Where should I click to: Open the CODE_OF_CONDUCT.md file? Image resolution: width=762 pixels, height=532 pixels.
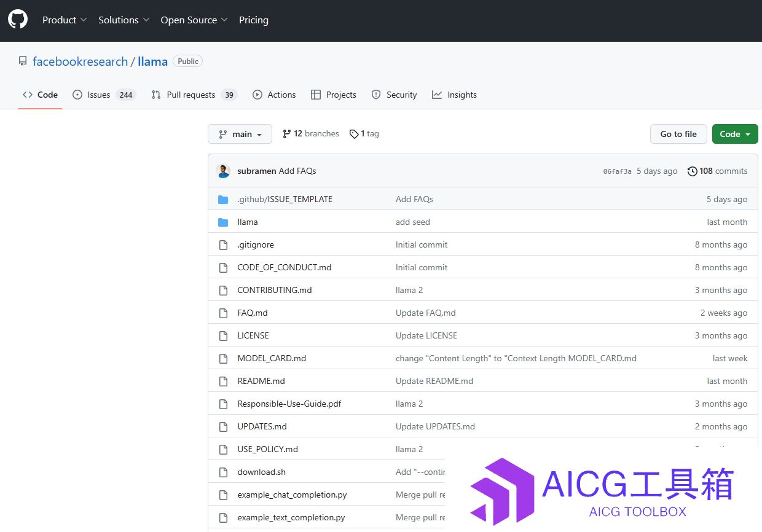point(285,268)
